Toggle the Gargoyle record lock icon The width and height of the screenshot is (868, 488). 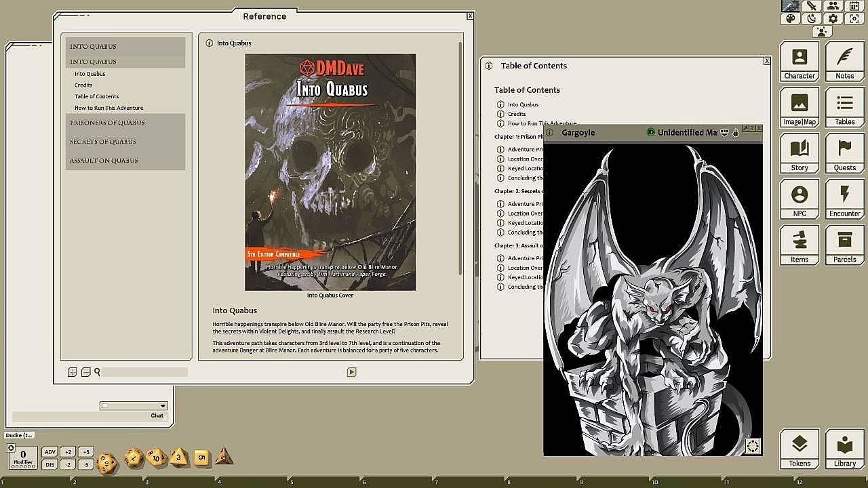tap(735, 133)
